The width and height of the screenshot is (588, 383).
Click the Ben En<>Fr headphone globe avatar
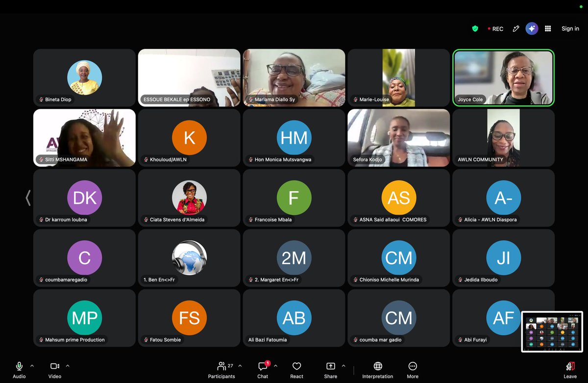point(189,257)
